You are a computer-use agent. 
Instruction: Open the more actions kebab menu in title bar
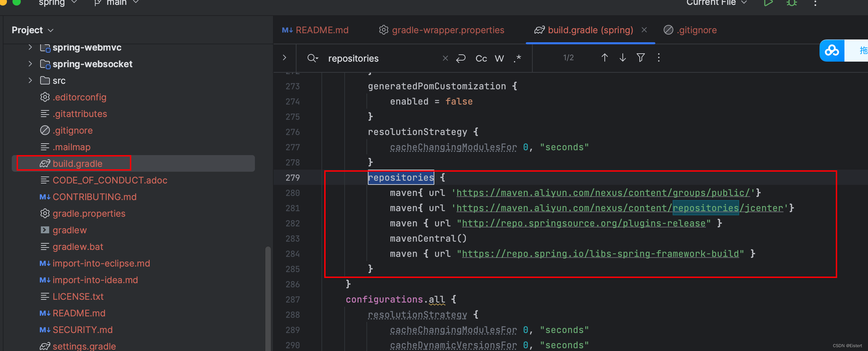pyautogui.click(x=815, y=3)
